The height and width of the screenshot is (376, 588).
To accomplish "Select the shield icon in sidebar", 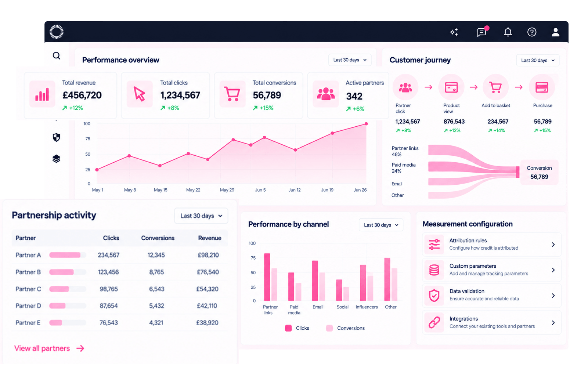I will coord(57,137).
